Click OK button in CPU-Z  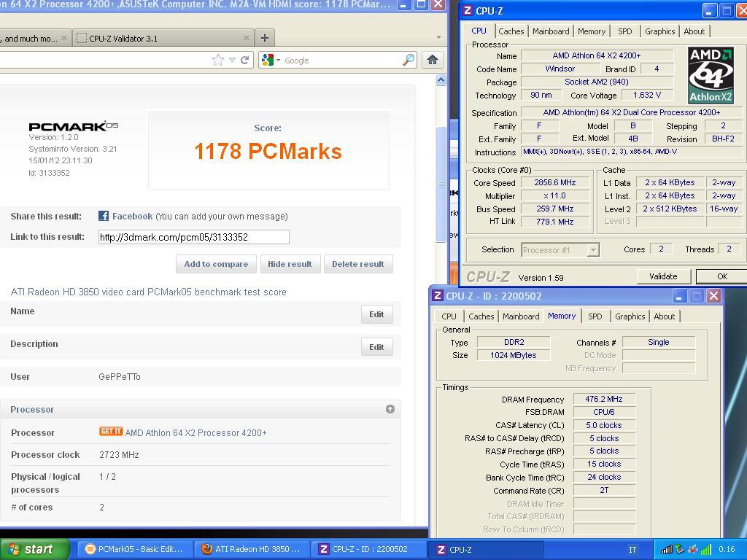(x=722, y=276)
